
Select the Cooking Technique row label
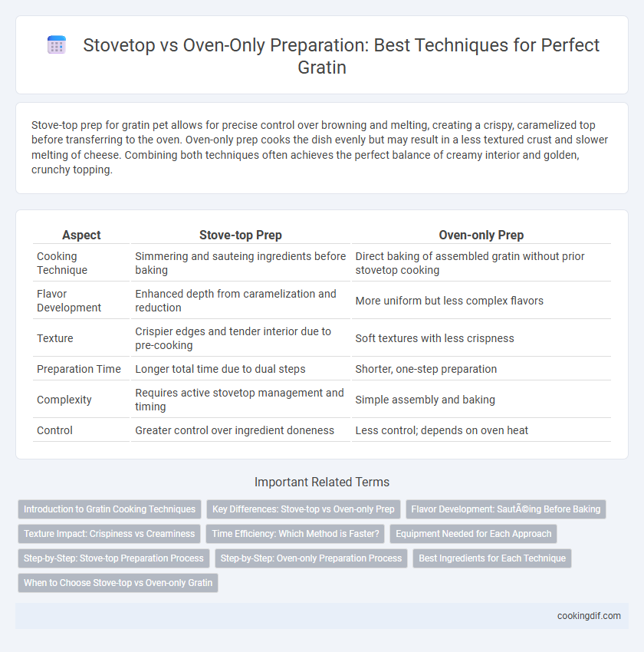(x=62, y=263)
